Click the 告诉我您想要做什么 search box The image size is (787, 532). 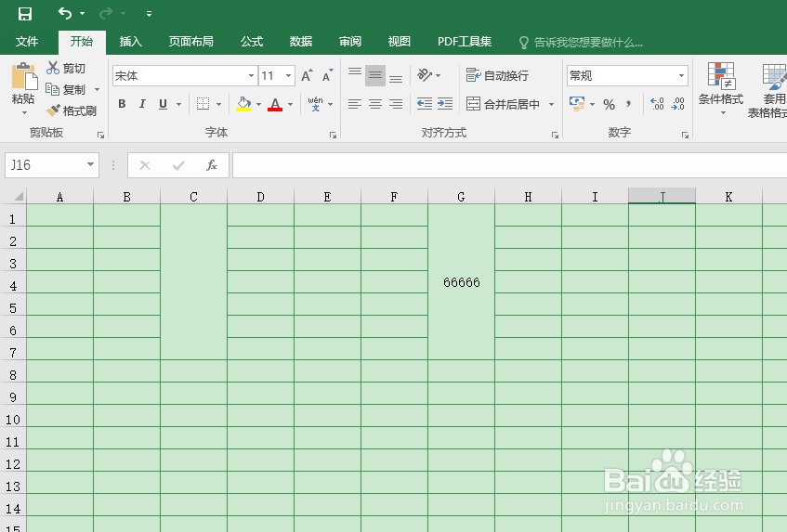point(581,43)
